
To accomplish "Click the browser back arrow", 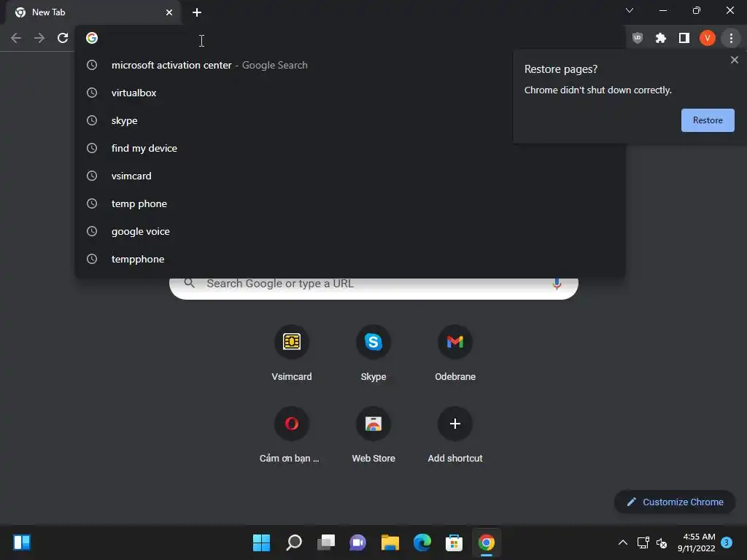I will pyautogui.click(x=16, y=38).
